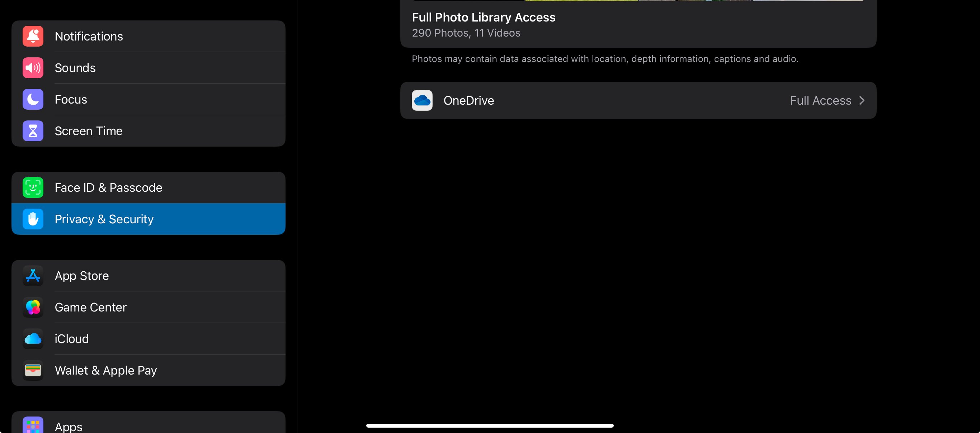Image resolution: width=980 pixels, height=433 pixels.
Task: Select the Screen Time menu row
Action: click(x=149, y=131)
